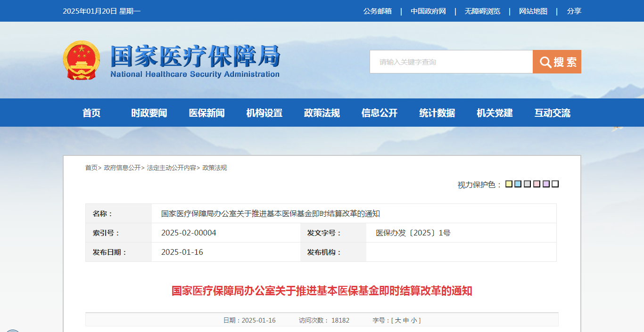The height and width of the screenshot is (332, 644).
Task: Click the 索引号 label cell
Action: 118,233
